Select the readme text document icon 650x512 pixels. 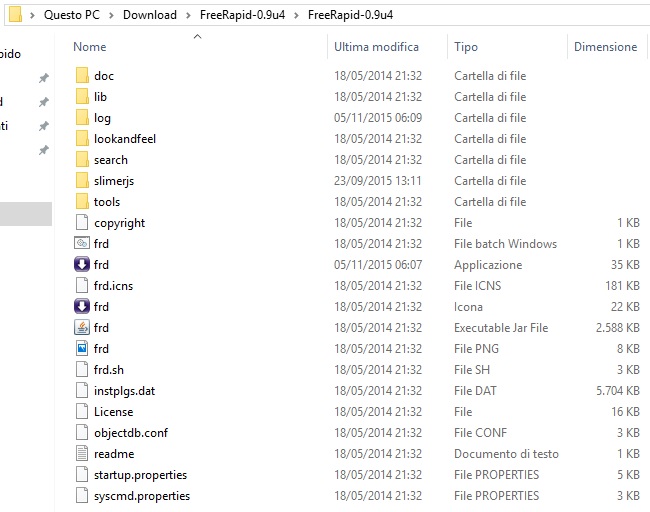point(82,454)
